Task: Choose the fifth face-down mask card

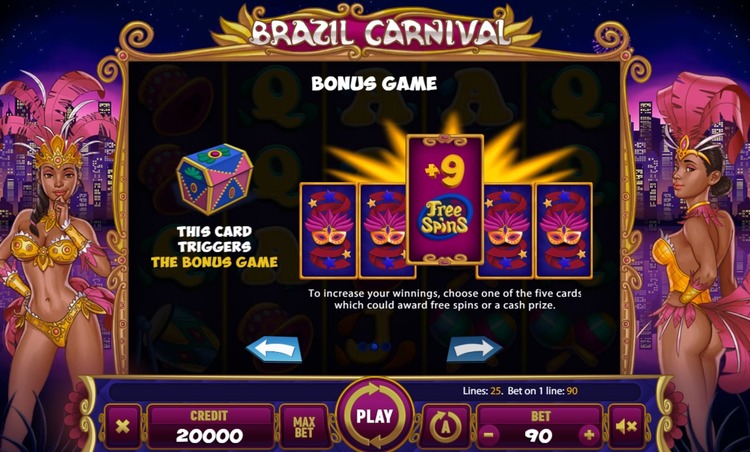Action: click(x=564, y=231)
